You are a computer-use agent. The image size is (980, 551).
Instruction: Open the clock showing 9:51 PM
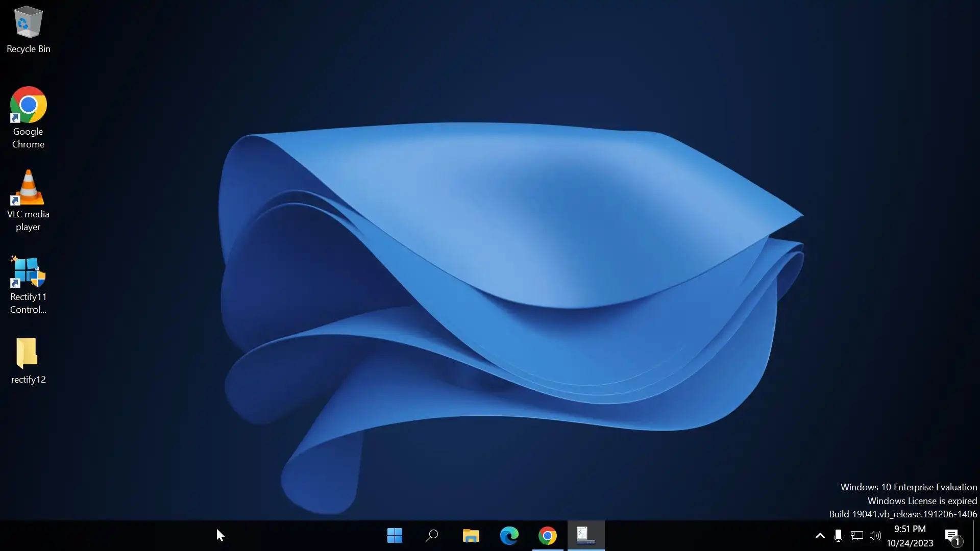point(910,529)
